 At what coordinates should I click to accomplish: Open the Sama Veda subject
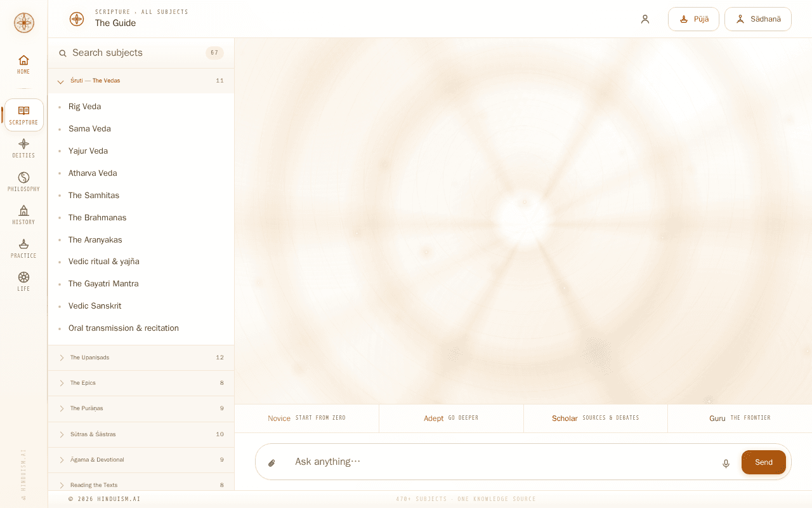point(141,129)
